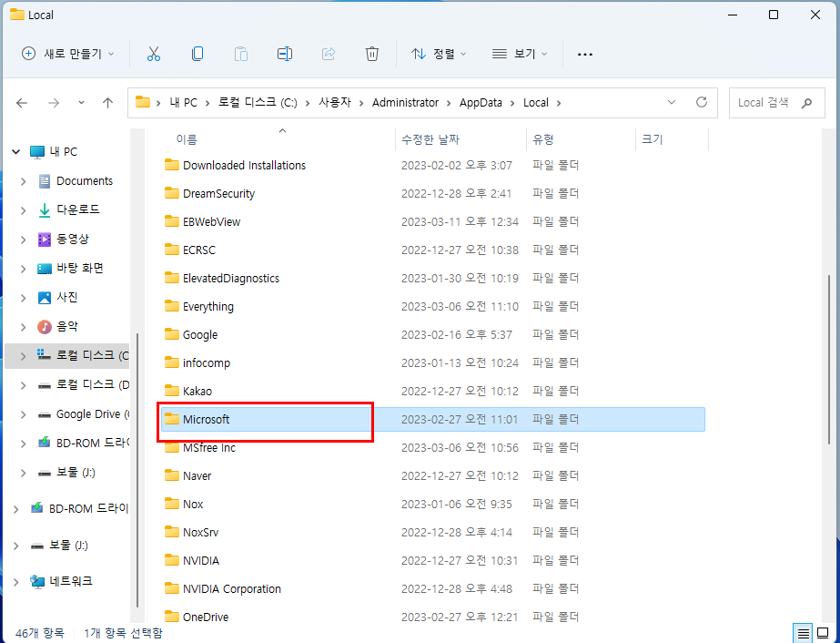Screen dimensions: 840x643
Task: Open address bar history dropdown chevron
Action: coord(672,102)
